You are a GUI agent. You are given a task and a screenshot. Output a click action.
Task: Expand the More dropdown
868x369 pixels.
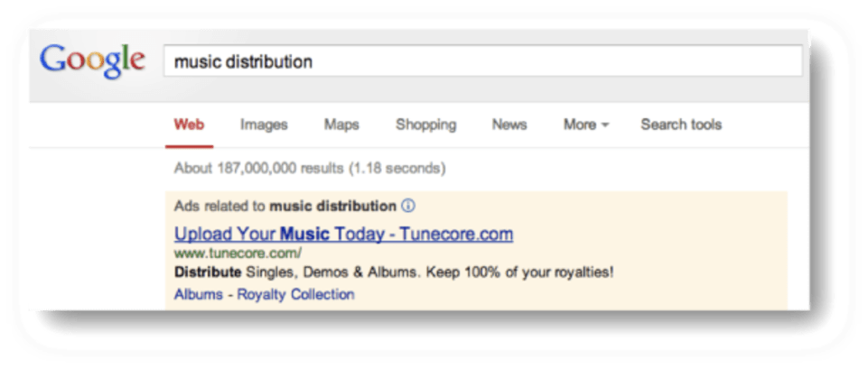(586, 125)
